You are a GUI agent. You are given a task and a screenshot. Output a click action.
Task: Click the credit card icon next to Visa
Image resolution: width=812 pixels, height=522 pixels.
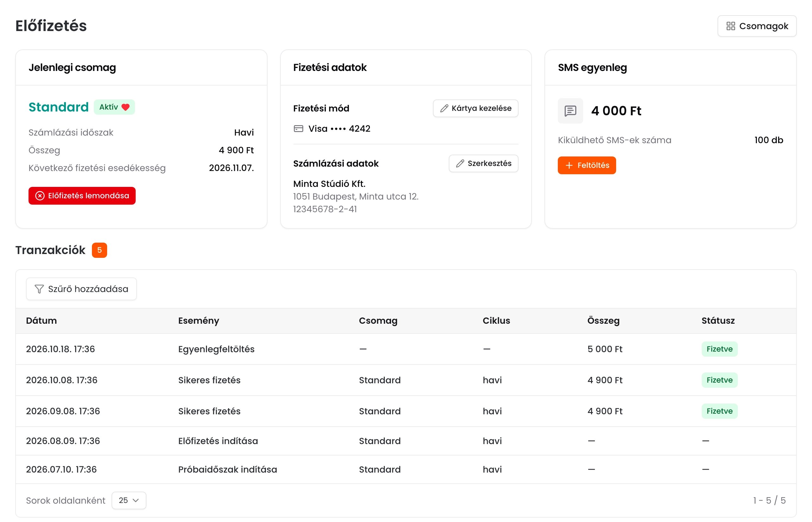298,129
